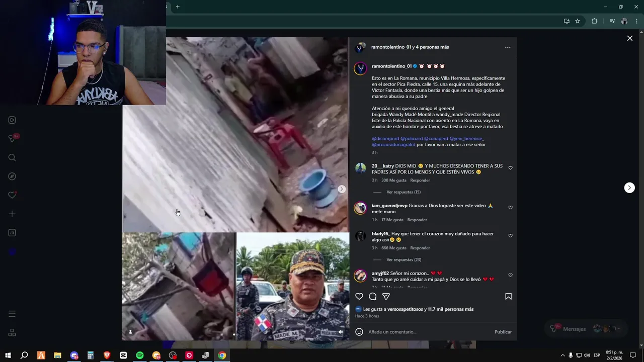Open Chrome three-dot menu
Image resolution: width=644 pixels, height=362 pixels.
pyautogui.click(x=636, y=21)
